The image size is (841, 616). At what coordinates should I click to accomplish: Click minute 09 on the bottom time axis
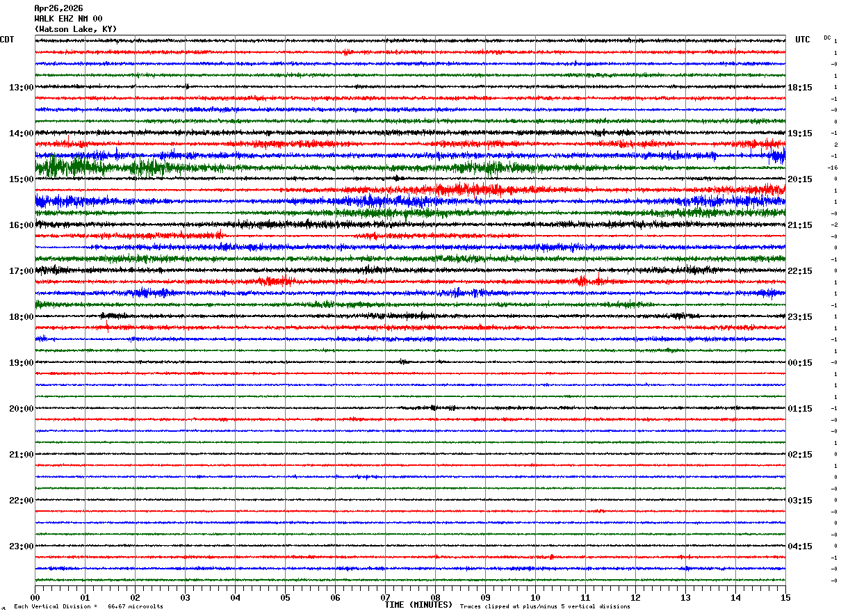[485, 597]
